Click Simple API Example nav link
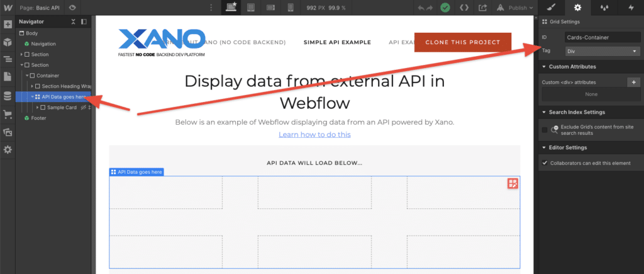The height and width of the screenshot is (274, 644). 337,42
